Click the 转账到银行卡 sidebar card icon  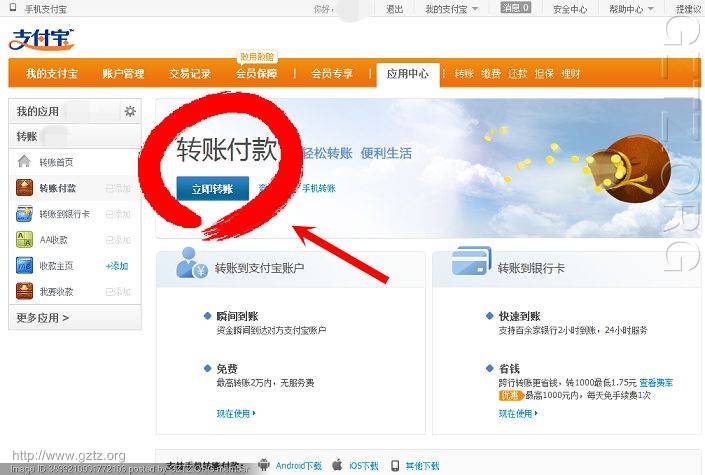point(24,214)
